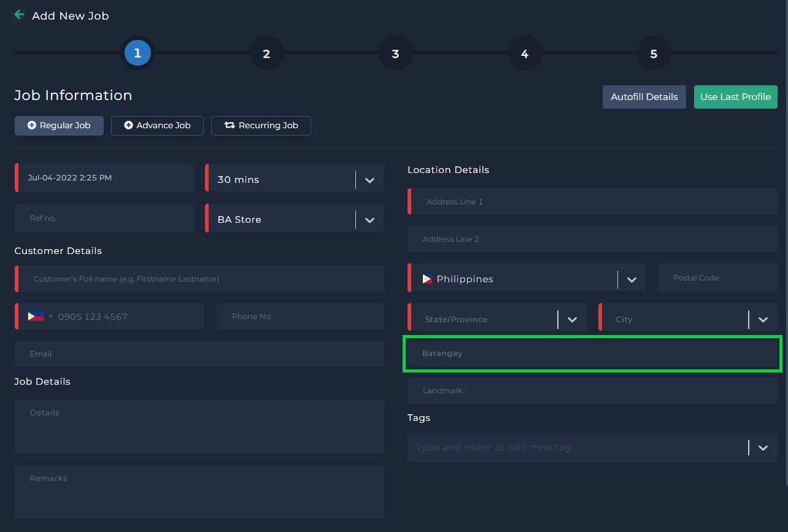Focus the Ref no. field
Image resolution: width=788 pixels, height=532 pixels.
104,218
